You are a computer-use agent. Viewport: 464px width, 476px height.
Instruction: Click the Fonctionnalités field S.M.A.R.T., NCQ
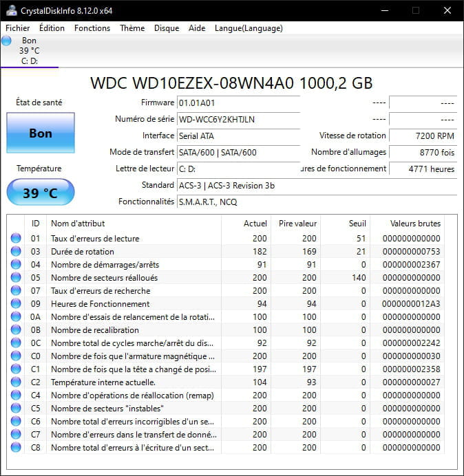(x=317, y=202)
